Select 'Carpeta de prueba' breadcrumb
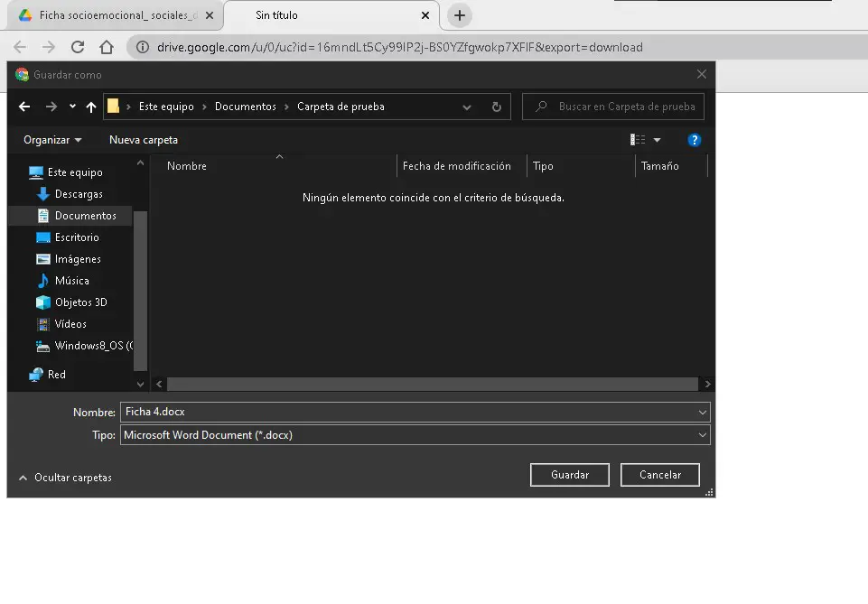 (341, 107)
